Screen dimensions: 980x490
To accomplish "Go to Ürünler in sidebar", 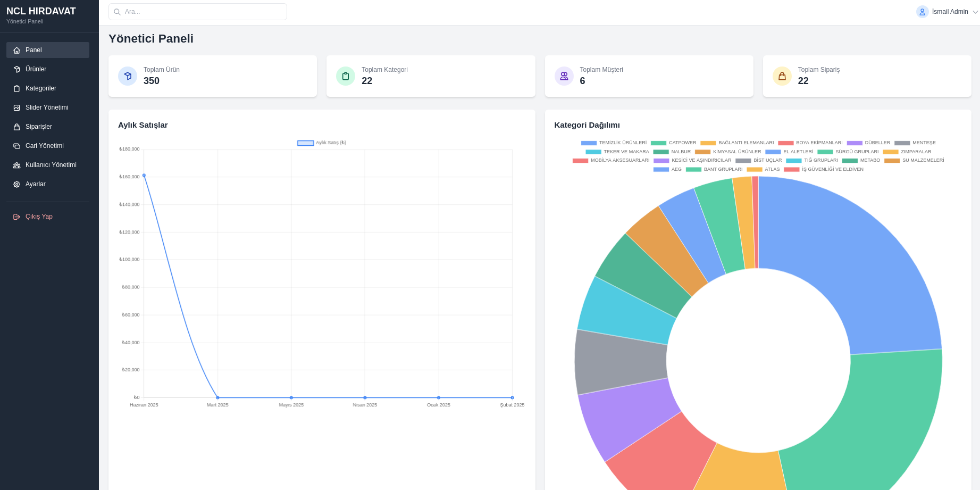I will pyautogui.click(x=48, y=69).
